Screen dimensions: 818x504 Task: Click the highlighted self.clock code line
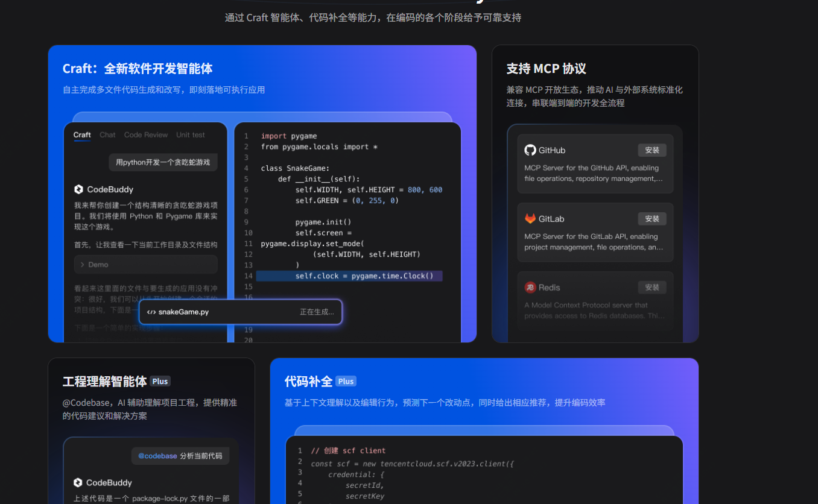(x=349, y=276)
